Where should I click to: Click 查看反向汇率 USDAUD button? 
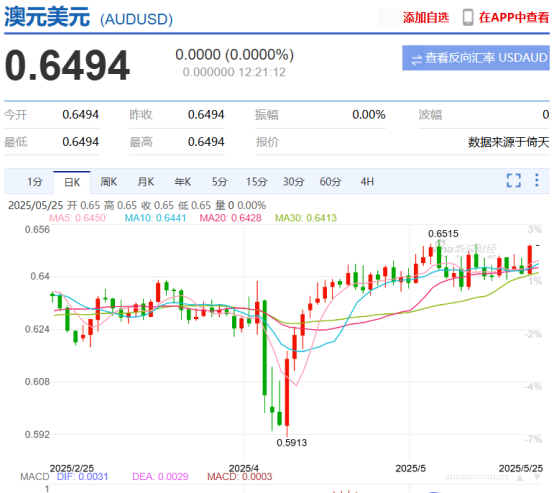pos(476,58)
